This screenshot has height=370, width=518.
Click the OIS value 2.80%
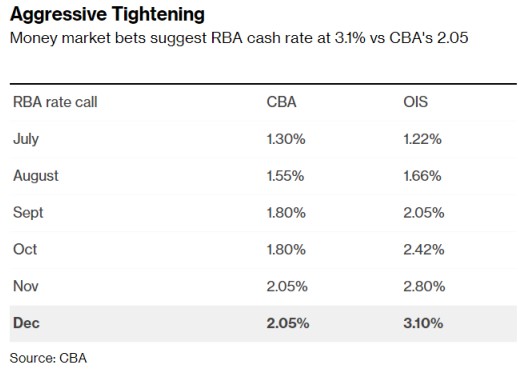coord(424,286)
